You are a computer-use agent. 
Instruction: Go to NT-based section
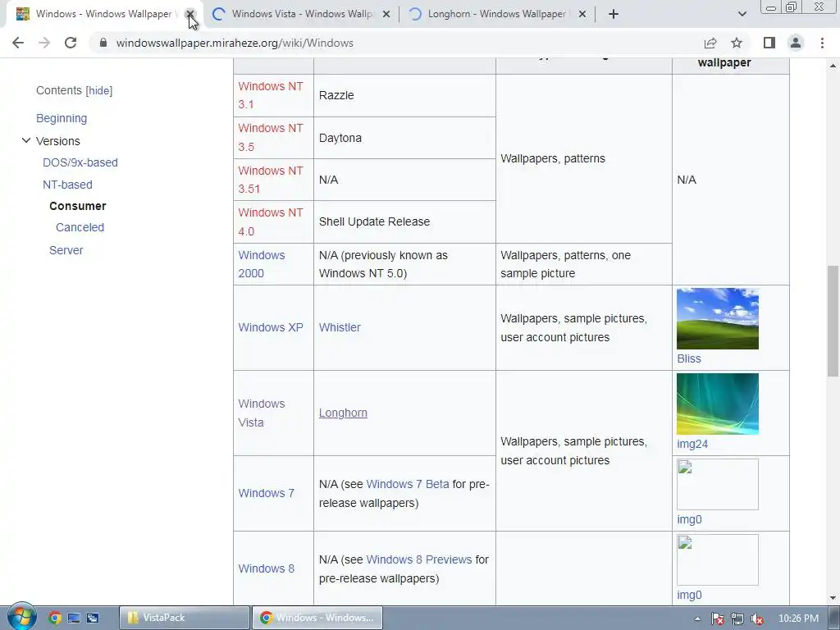click(x=67, y=185)
